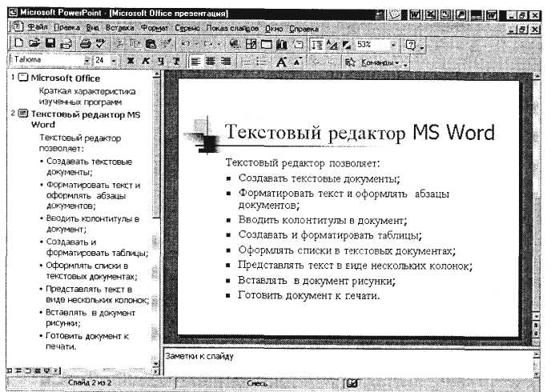Align text to the right

[226, 62]
